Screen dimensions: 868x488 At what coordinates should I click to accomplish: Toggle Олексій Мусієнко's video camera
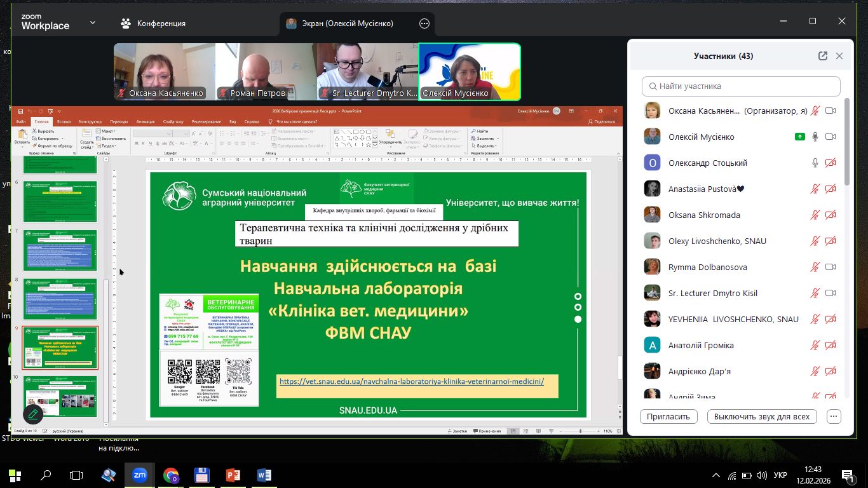[830, 137]
